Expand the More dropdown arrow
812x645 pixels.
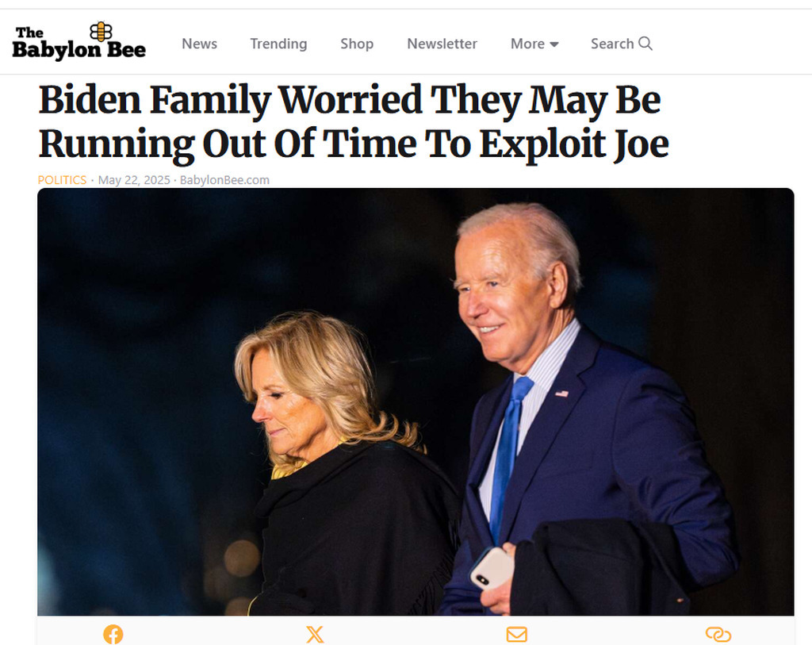[554, 44]
